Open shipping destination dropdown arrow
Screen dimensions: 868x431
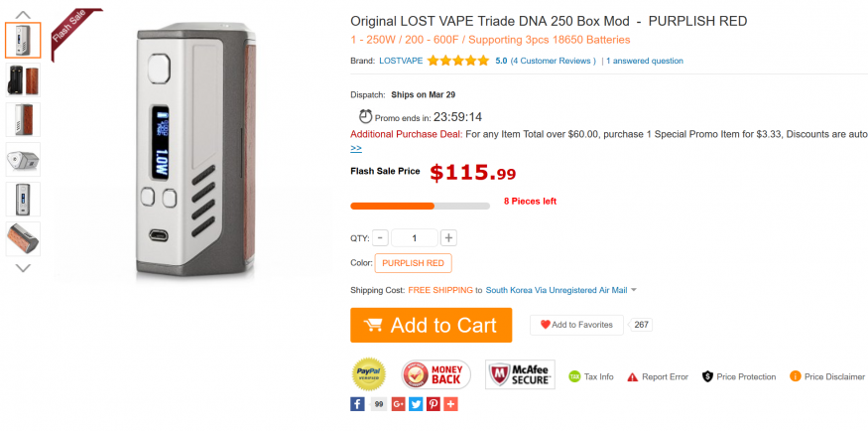(x=634, y=290)
